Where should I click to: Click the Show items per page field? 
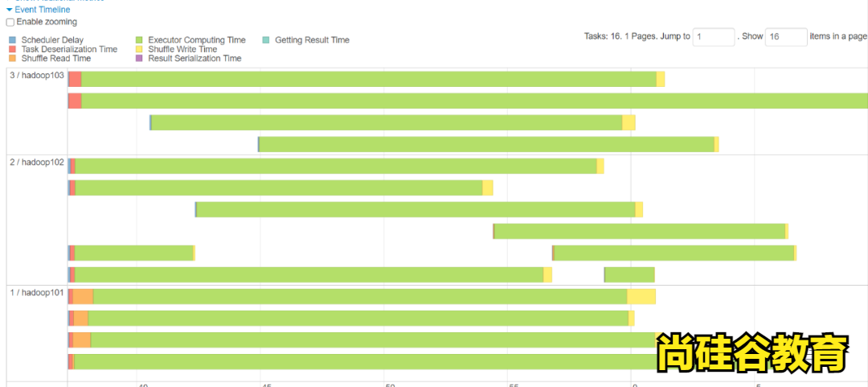click(x=785, y=37)
